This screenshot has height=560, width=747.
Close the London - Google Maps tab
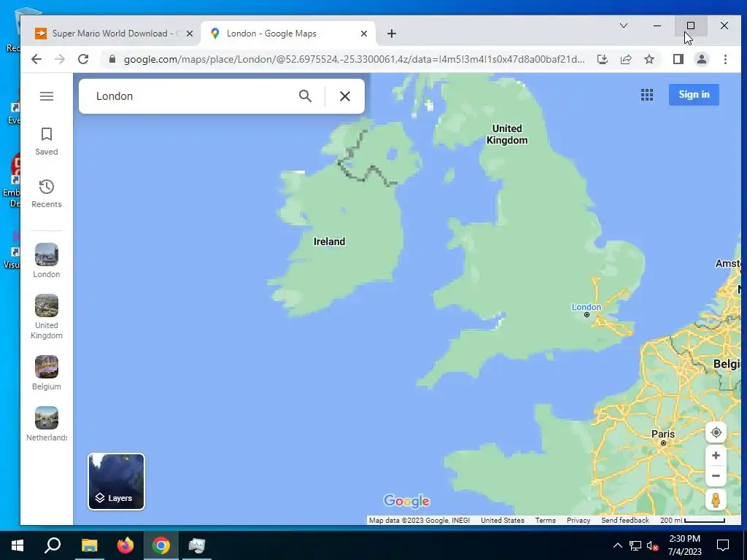pyautogui.click(x=364, y=34)
